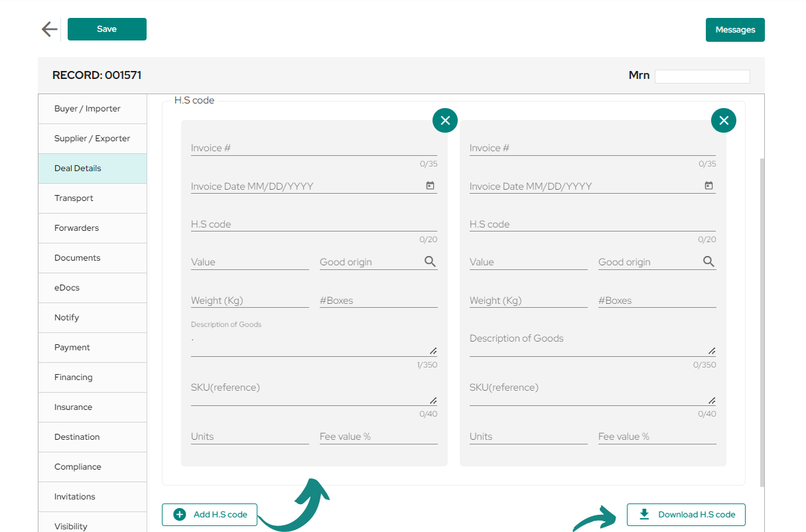806x532 pixels.
Task: Click the Mrn input field
Action: [x=703, y=76]
